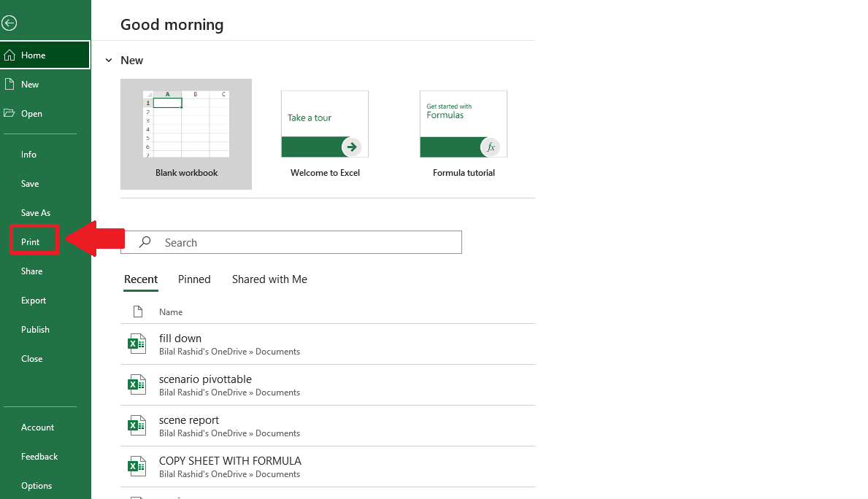Select Save As in the sidebar
868x499 pixels.
click(x=36, y=213)
